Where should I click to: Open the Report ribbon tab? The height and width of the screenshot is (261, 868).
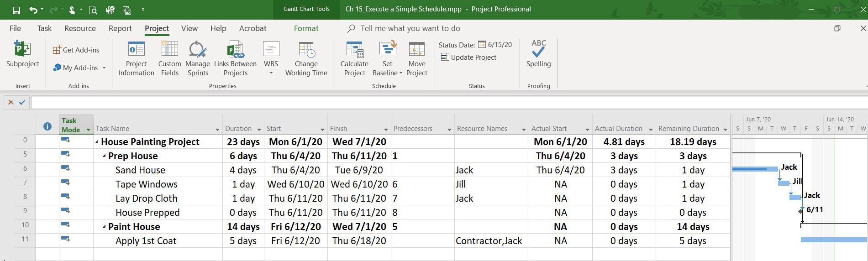click(120, 28)
